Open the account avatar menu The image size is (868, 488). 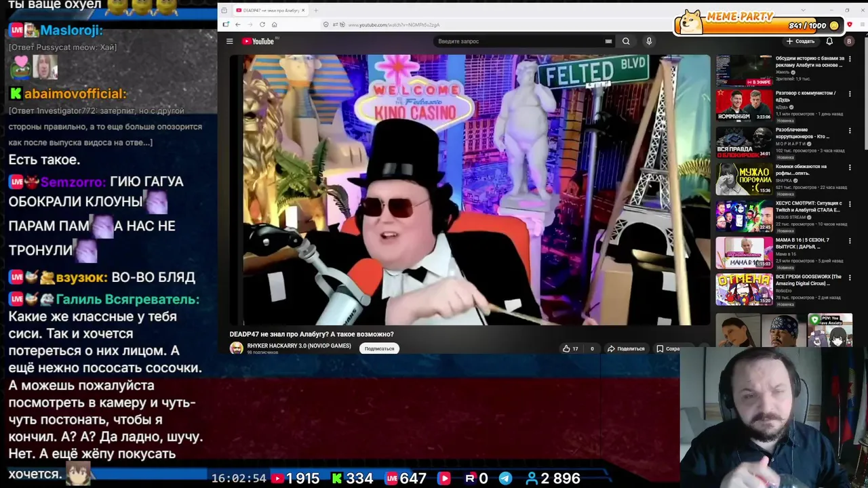point(848,41)
